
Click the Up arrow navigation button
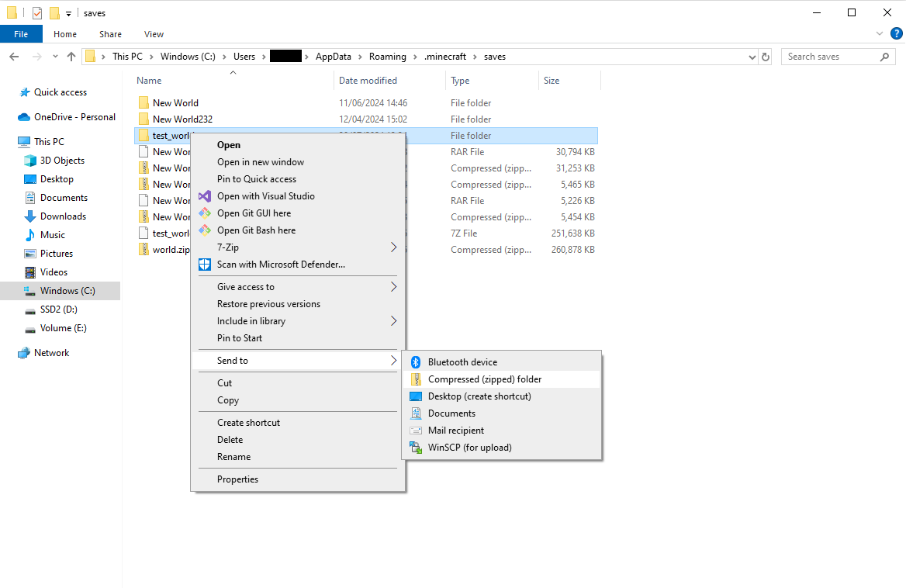[71, 57]
